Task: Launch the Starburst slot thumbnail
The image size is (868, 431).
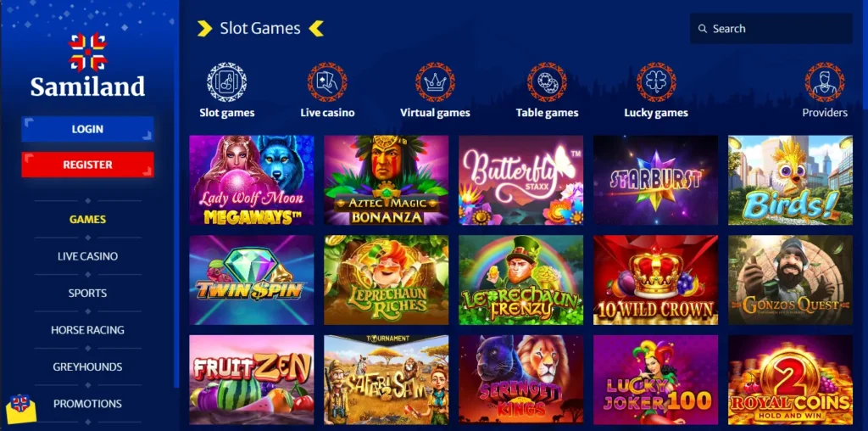Action: 655,180
